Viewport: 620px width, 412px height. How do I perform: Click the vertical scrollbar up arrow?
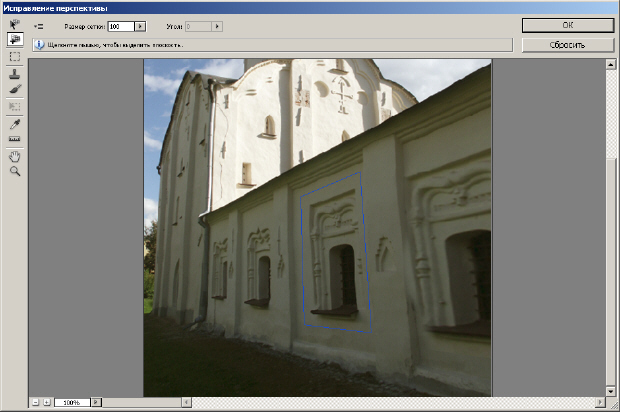pos(610,65)
